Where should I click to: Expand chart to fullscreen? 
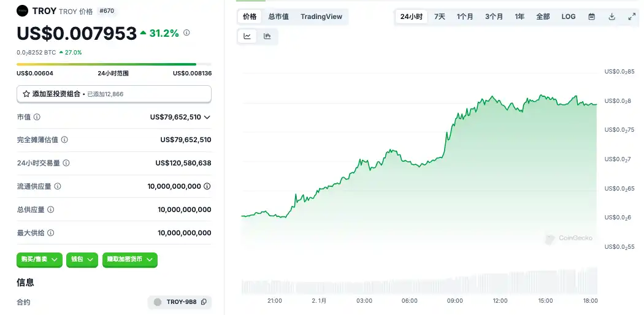(x=632, y=17)
